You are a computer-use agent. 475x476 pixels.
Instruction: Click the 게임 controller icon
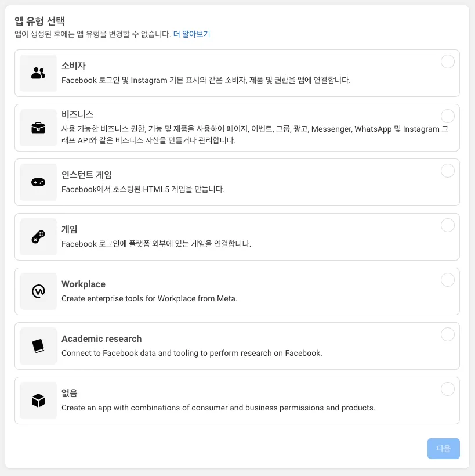click(x=38, y=237)
